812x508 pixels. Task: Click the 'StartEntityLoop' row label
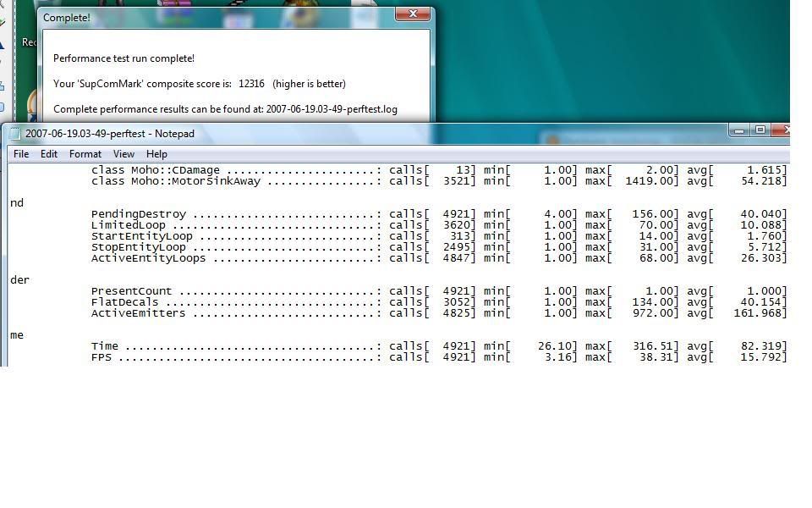(x=142, y=236)
